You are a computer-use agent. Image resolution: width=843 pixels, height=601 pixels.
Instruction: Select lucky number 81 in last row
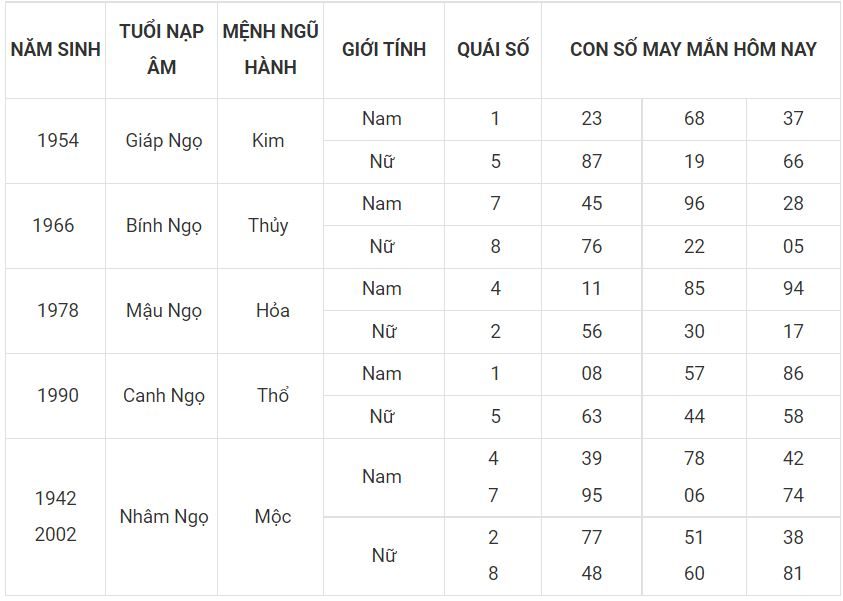point(793,574)
